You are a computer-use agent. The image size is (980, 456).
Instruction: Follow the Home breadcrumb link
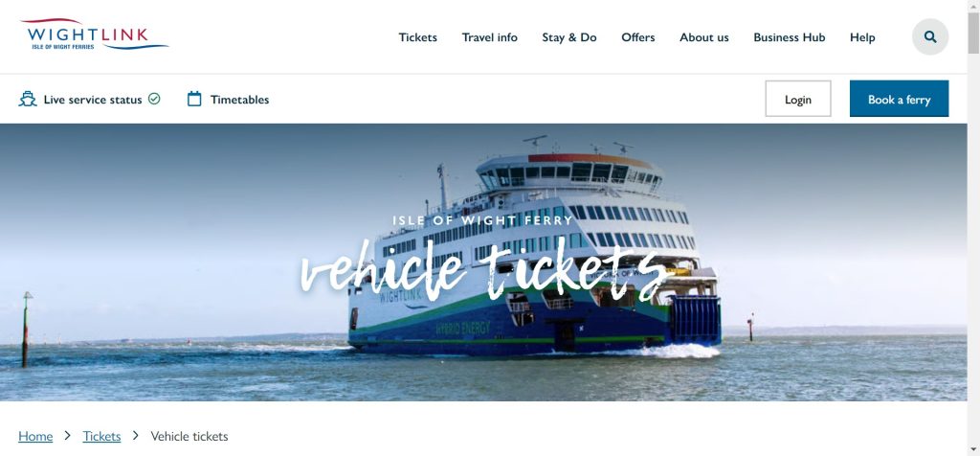point(35,436)
